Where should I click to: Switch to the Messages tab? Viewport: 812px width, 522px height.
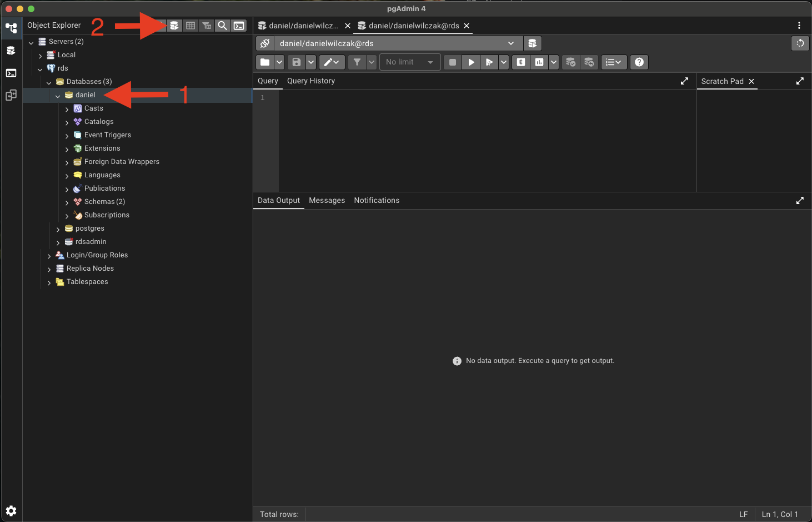point(327,201)
